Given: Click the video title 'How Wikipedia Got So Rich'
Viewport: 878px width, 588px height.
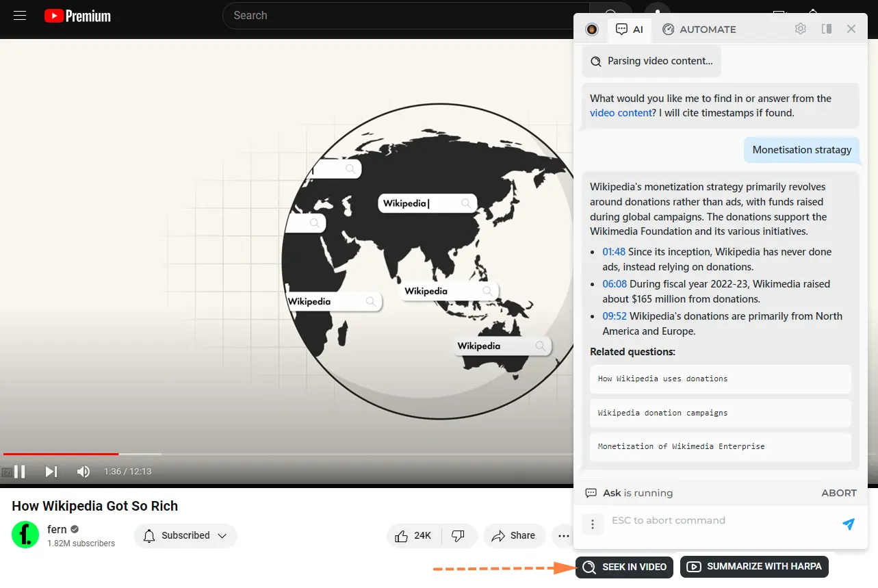Looking at the screenshot, I should point(95,506).
